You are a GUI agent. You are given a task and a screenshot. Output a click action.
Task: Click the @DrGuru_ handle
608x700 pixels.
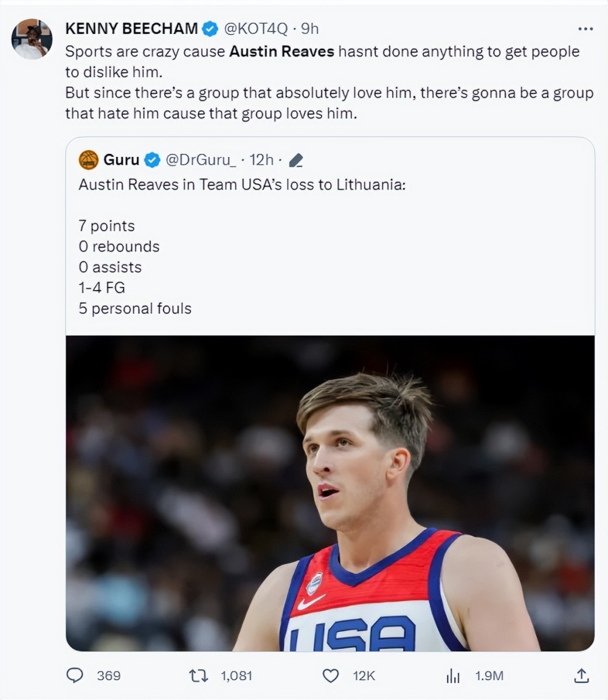(200, 160)
